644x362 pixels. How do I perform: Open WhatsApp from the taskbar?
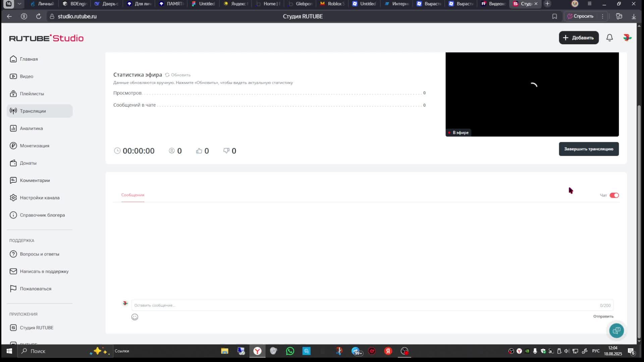point(290,351)
